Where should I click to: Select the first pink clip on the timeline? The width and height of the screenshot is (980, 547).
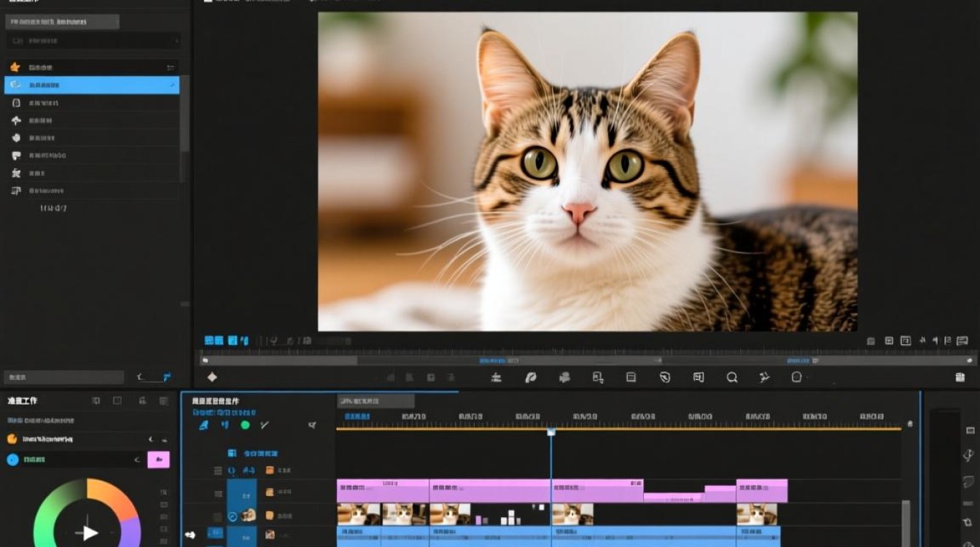point(383,490)
